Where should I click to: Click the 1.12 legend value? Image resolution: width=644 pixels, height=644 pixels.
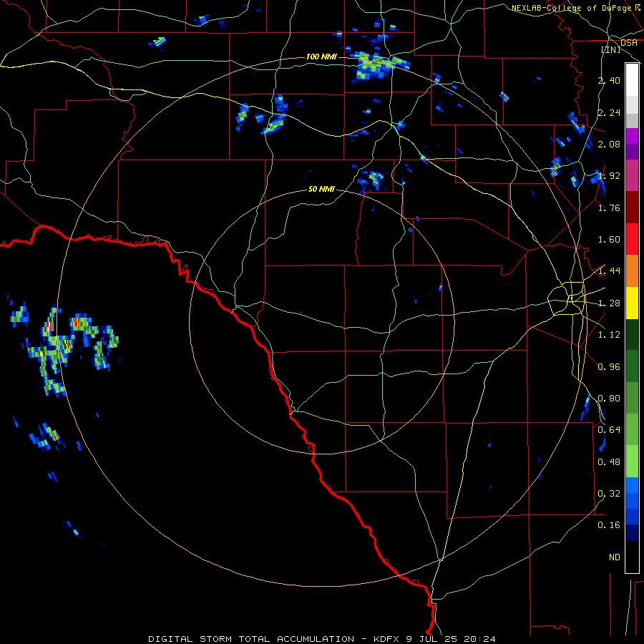(x=609, y=335)
